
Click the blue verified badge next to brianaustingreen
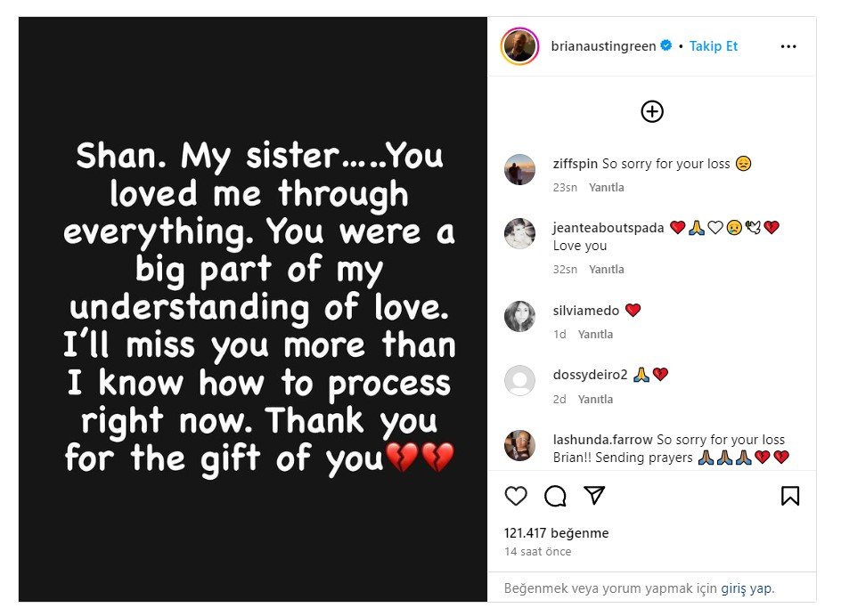pyautogui.click(x=665, y=45)
